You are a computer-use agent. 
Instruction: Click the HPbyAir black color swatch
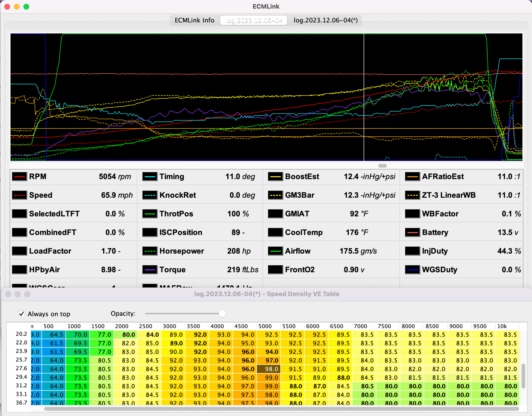pyautogui.click(x=19, y=270)
